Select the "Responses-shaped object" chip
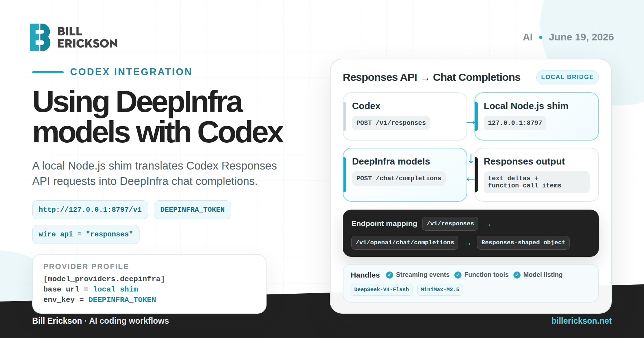 pos(523,243)
